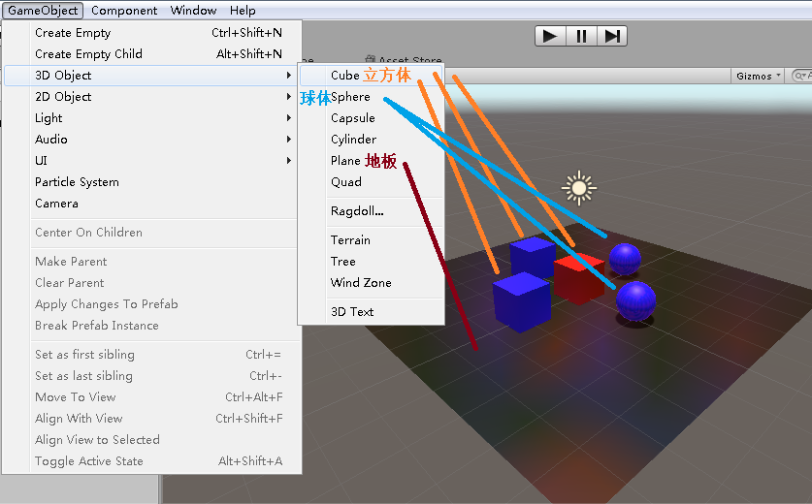Select the front blue sphere in scene
Viewport: 812px width, 504px height.
636,301
